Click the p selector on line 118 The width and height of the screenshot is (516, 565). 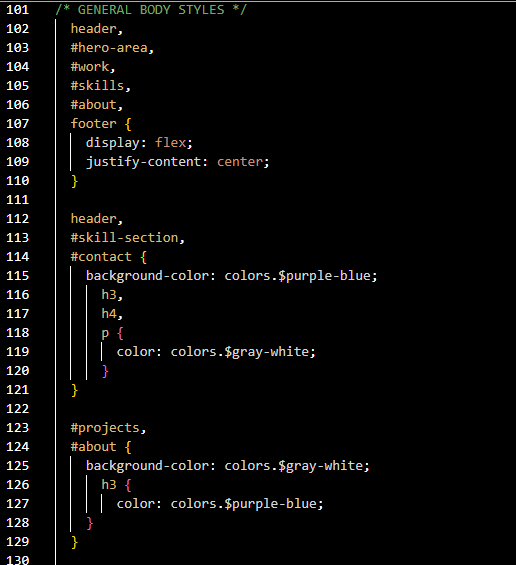pyautogui.click(x=105, y=333)
